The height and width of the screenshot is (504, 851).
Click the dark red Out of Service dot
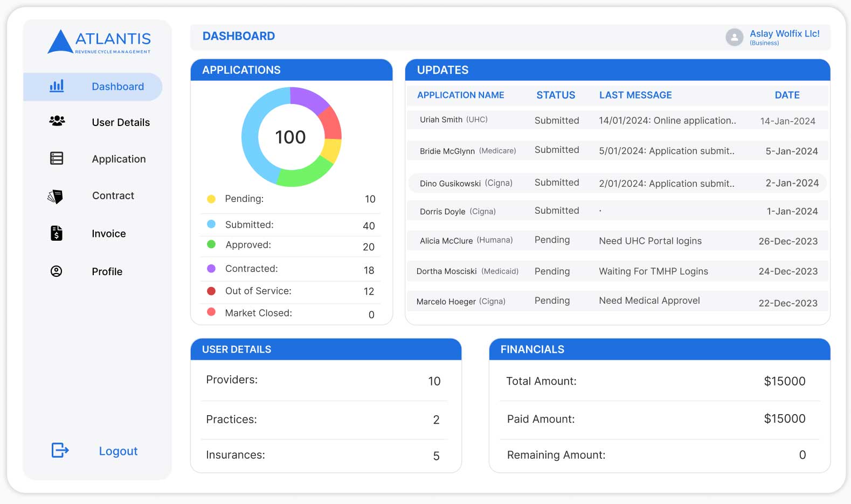click(211, 291)
